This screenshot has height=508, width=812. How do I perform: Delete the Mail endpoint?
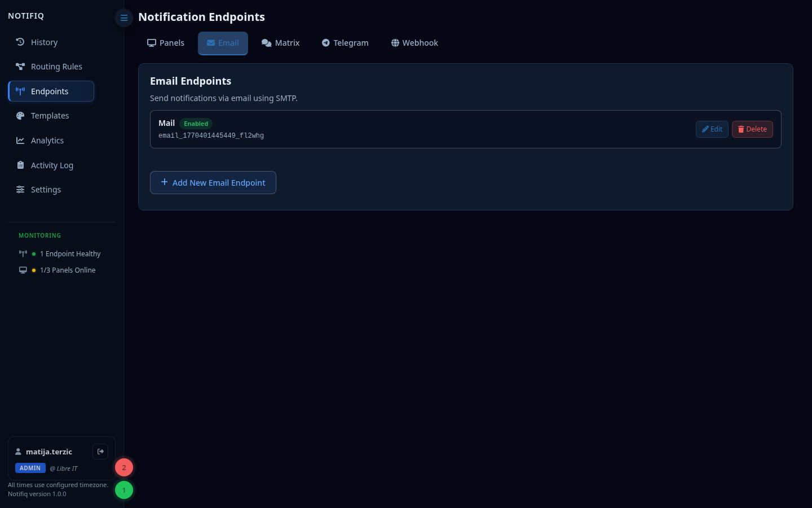click(752, 129)
